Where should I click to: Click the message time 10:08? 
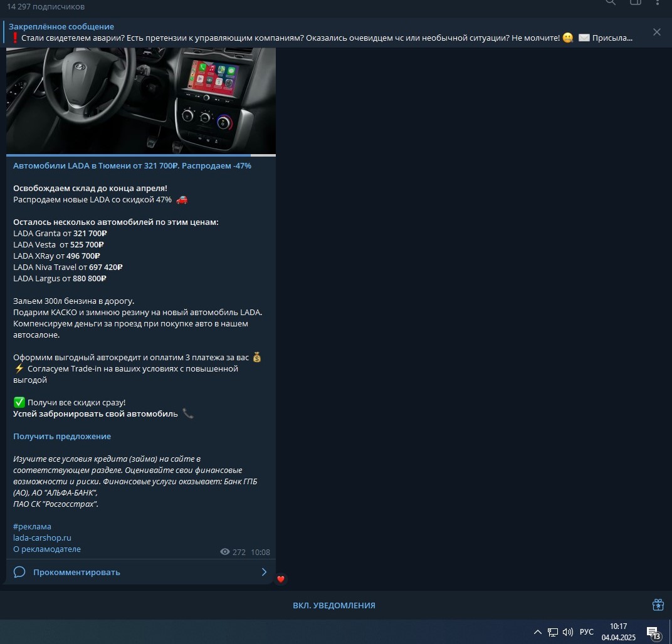(261, 553)
